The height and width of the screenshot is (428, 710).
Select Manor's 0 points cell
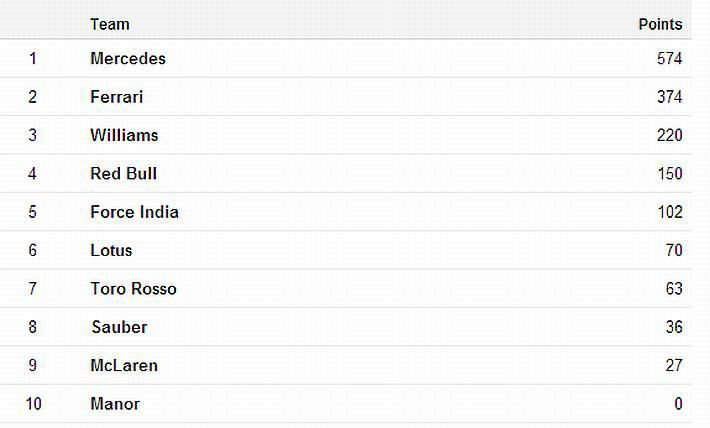(678, 404)
